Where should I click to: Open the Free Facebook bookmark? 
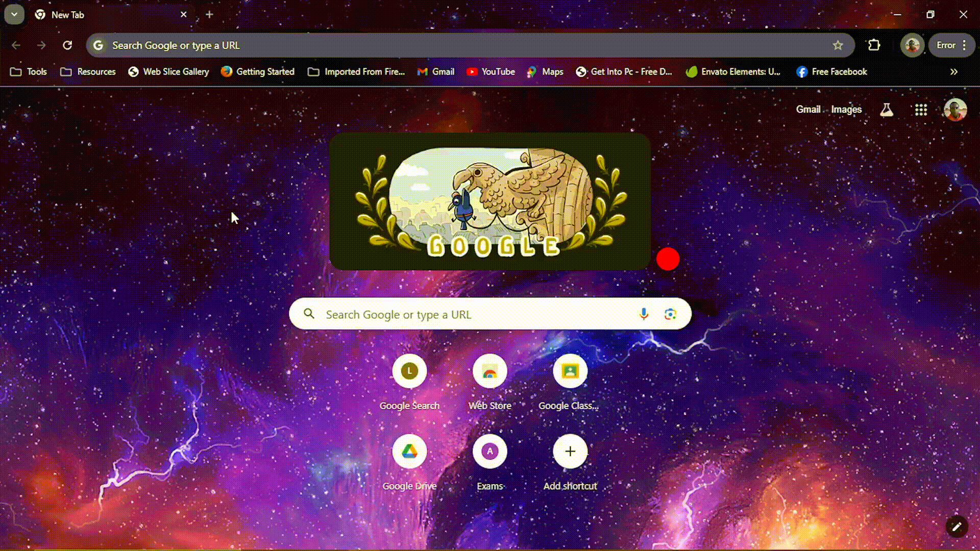[831, 72]
